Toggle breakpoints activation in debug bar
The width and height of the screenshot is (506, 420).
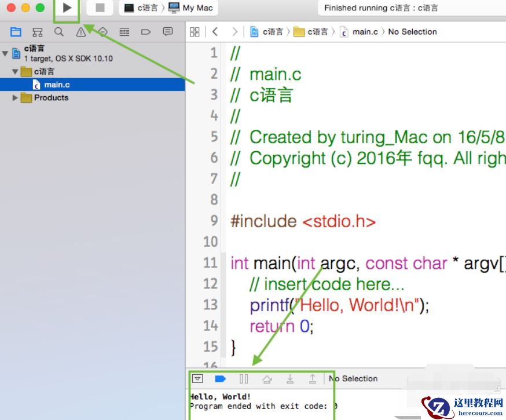[220, 379]
